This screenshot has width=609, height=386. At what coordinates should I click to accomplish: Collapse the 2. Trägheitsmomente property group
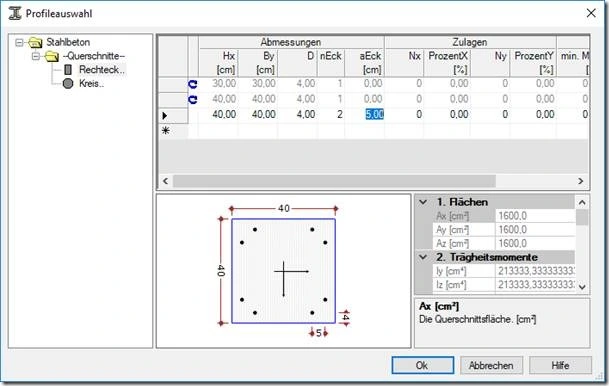pos(423,257)
